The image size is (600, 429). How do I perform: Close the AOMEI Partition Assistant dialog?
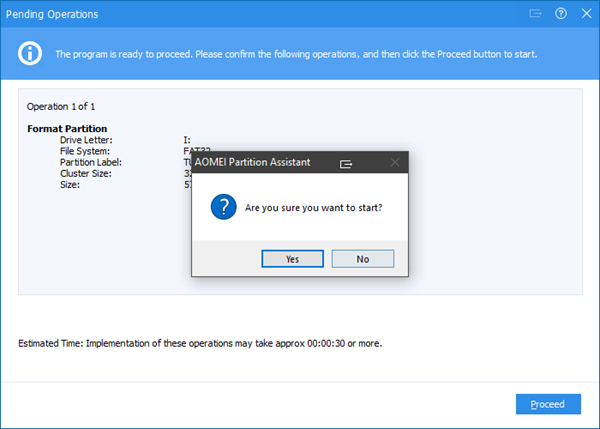(x=394, y=161)
